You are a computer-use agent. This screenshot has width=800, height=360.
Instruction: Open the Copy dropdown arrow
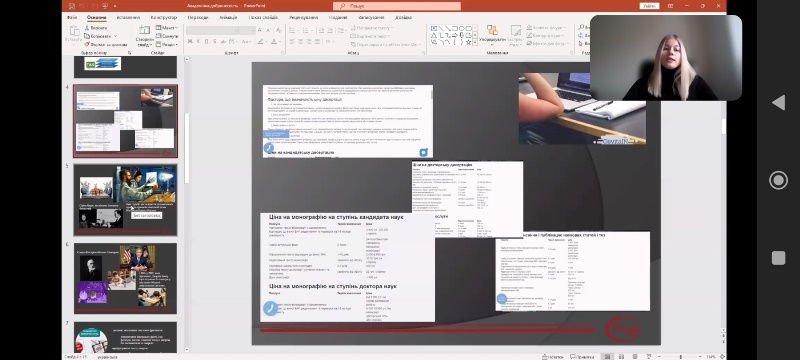(x=115, y=36)
